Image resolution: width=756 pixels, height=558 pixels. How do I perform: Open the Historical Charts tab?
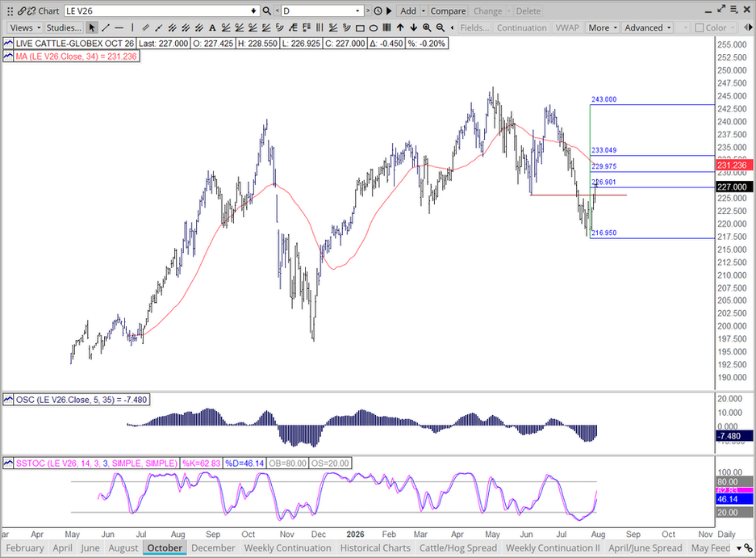376,548
